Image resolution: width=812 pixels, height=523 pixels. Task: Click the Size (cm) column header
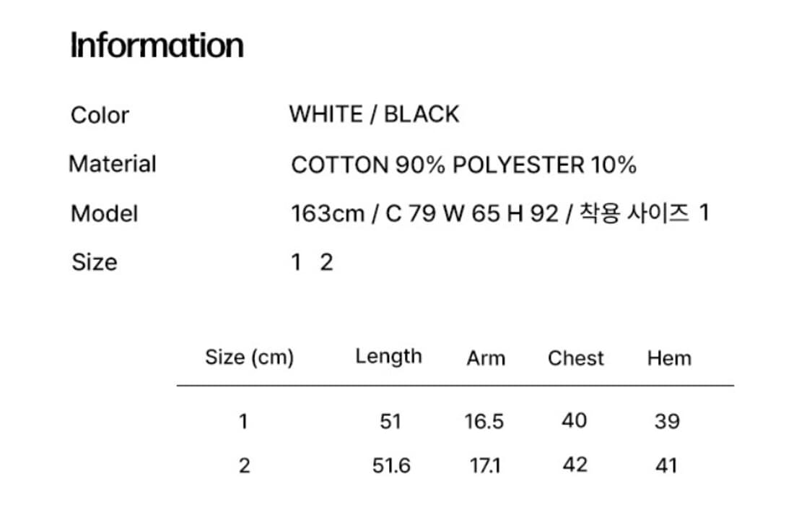[x=249, y=357]
